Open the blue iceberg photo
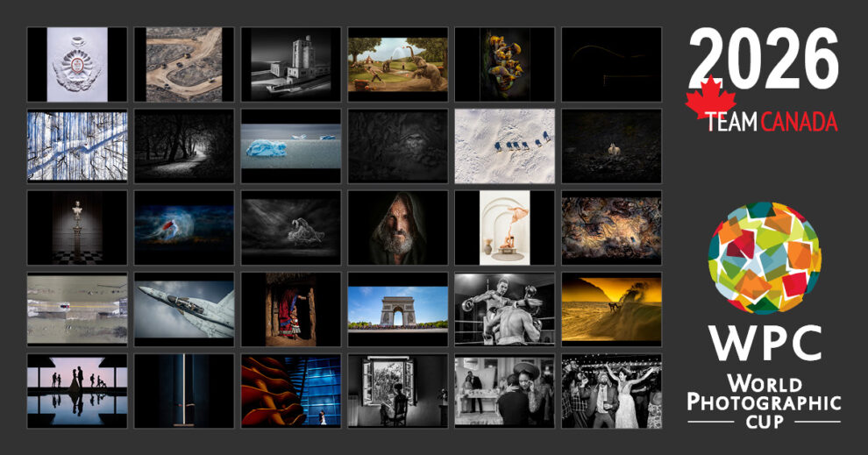The image size is (868, 455). 290,146
